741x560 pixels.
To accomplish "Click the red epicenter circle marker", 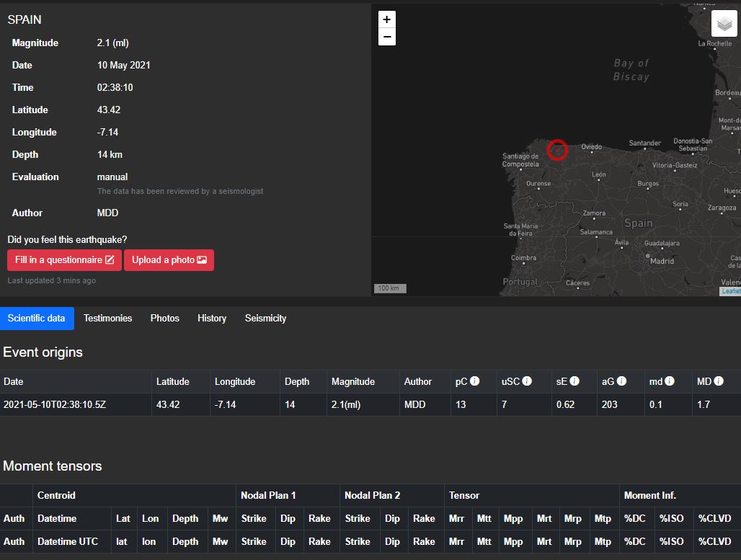I will (557, 149).
